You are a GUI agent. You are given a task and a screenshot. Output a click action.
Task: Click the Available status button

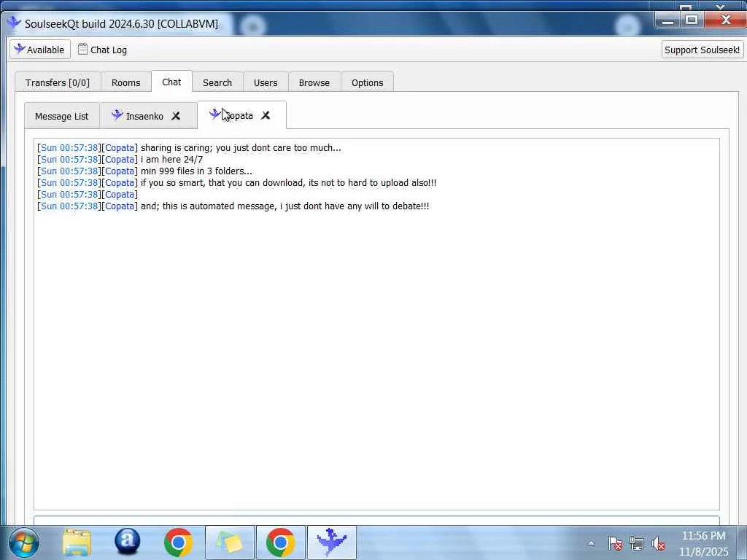pyautogui.click(x=40, y=50)
